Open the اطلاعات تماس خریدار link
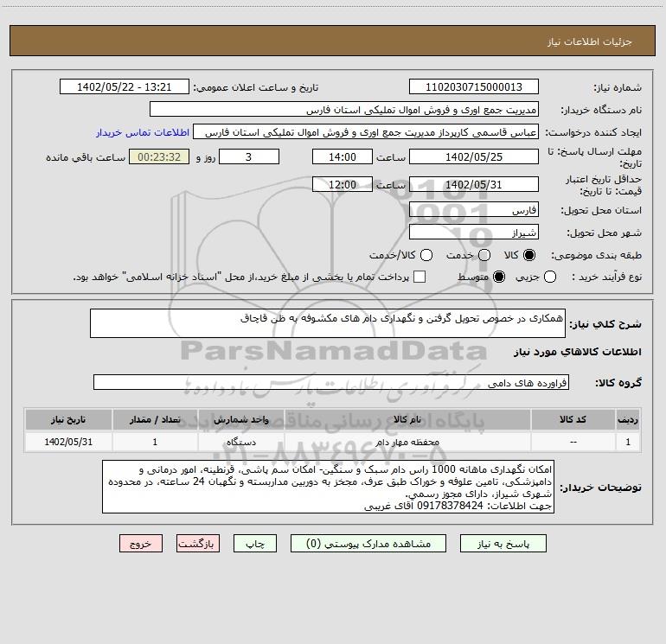The height and width of the screenshot is (644, 666). (143, 132)
